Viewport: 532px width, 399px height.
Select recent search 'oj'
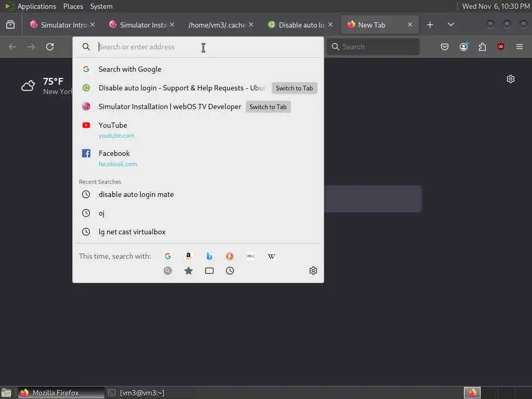pyautogui.click(x=198, y=213)
